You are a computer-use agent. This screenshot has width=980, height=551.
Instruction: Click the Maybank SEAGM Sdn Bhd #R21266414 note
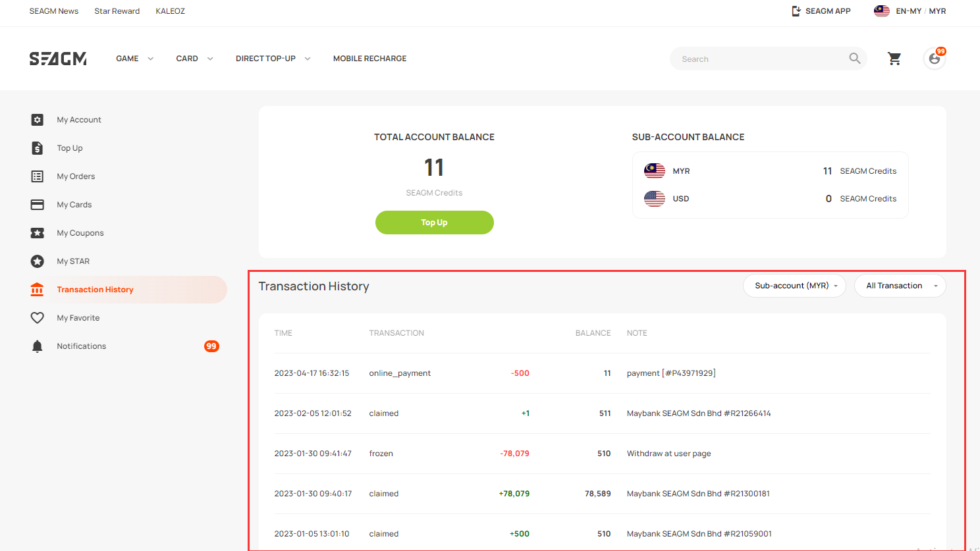coord(699,413)
